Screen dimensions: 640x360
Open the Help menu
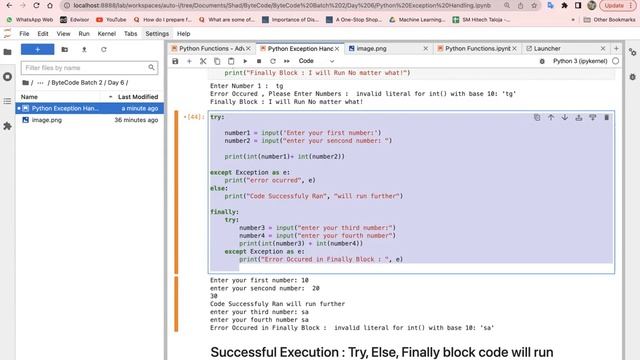click(x=183, y=34)
